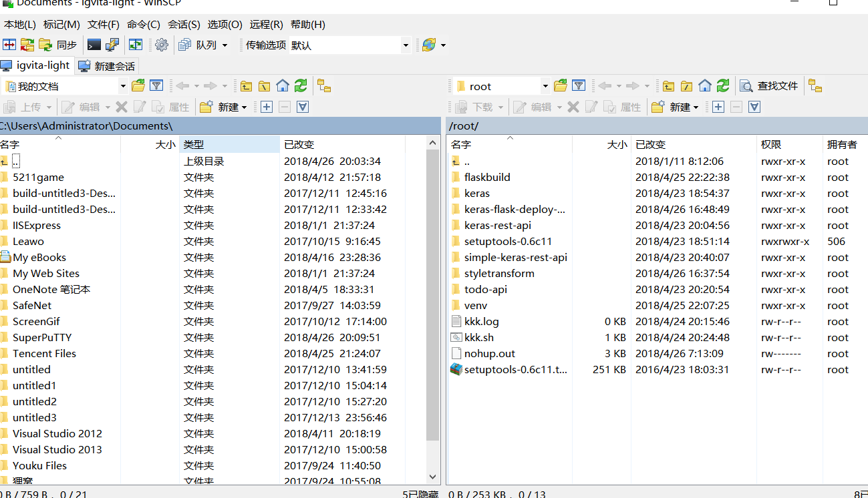Click the local panel vertical scrollbar thumb
This screenshot has width=868, height=498.
(x=433, y=294)
